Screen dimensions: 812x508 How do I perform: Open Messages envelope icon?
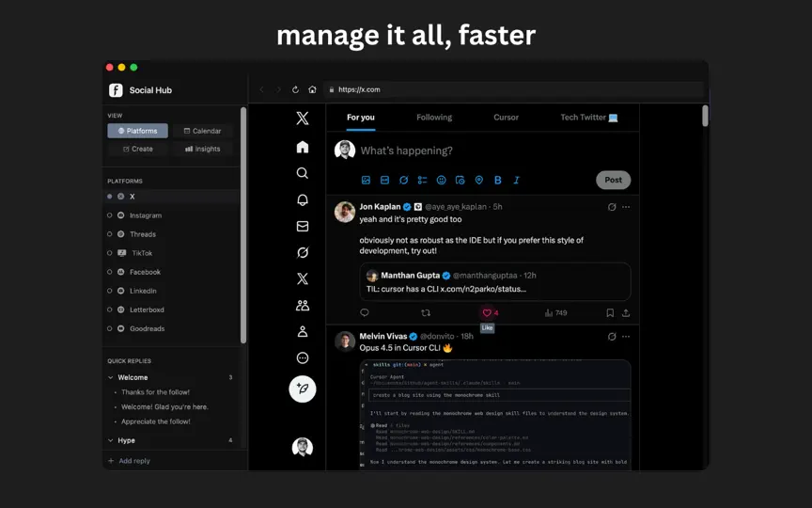303,226
